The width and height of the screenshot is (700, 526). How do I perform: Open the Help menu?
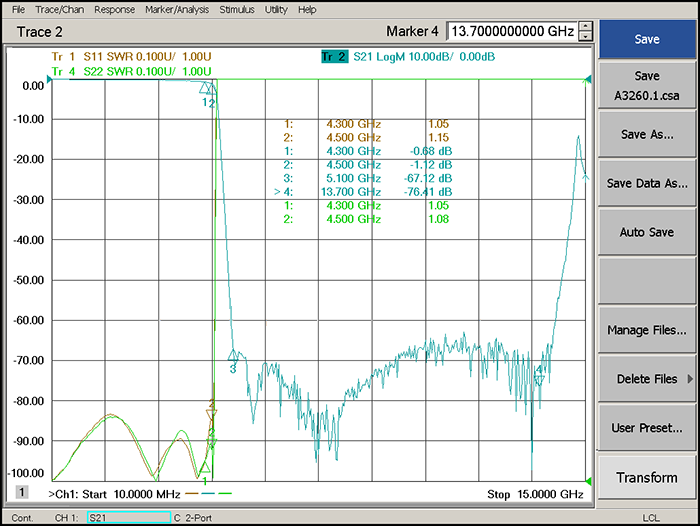(x=307, y=9)
